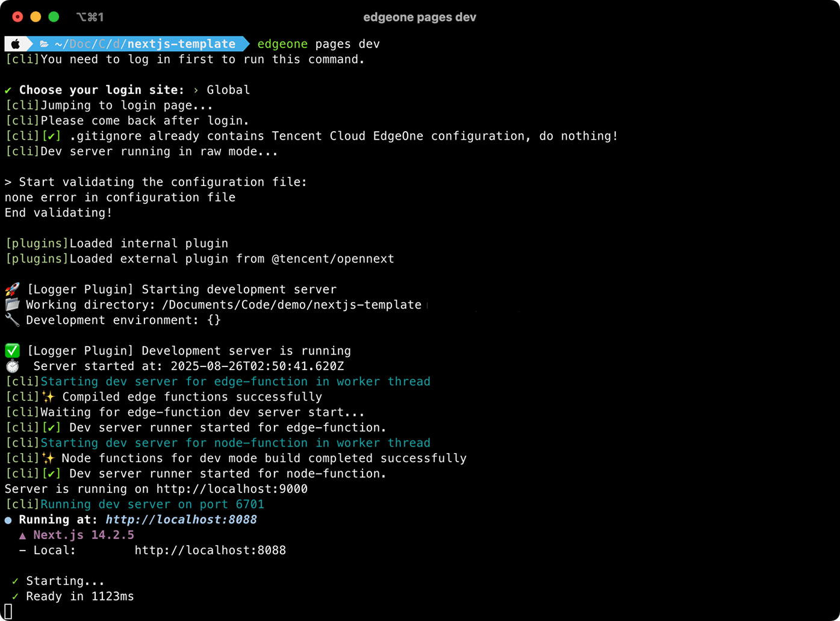This screenshot has height=621, width=840.
Task: Click the folder icon in the prompt path
Action: (x=44, y=44)
